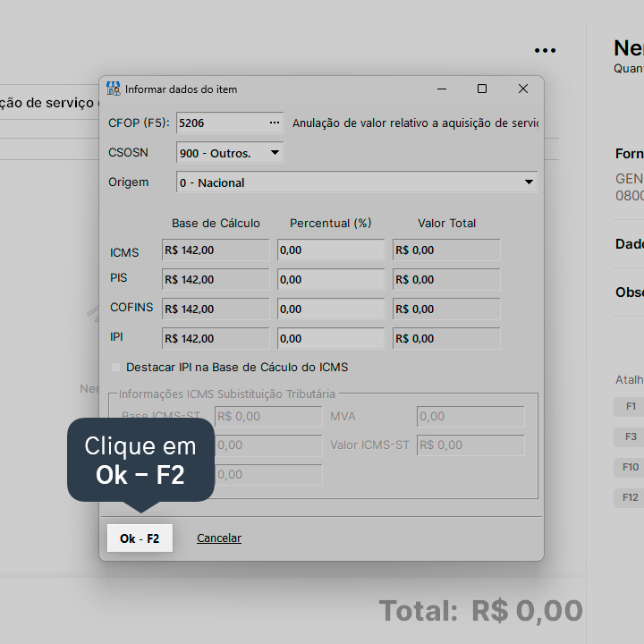Minimize the Informar dados do item dialog
The width and height of the screenshot is (644, 644).
click(442, 89)
